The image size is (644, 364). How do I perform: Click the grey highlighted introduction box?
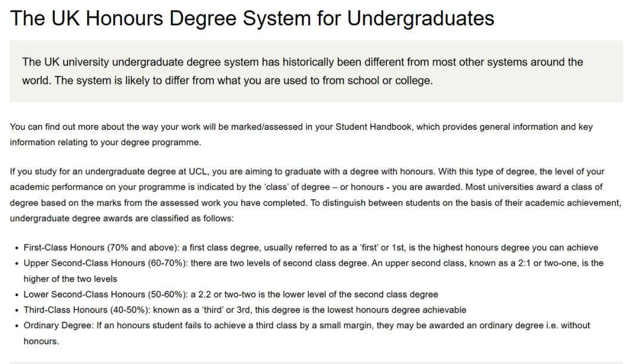point(316,71)
